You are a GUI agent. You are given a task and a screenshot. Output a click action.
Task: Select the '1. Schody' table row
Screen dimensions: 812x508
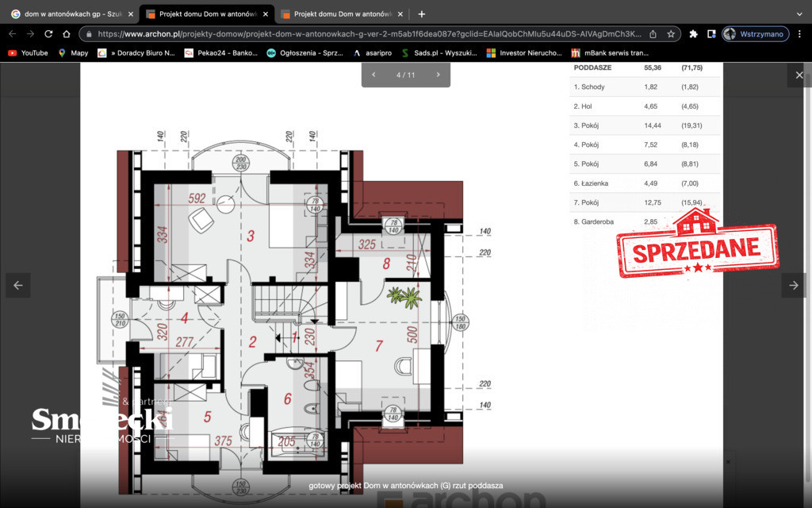645,87
